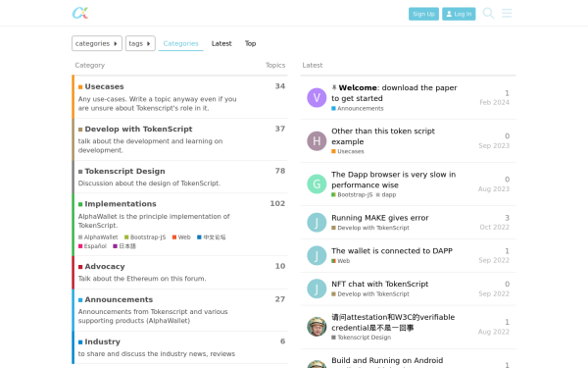Screen dimensions: 588x368
Task: Open the Industry category
Action: pyautogui.click(x=102, y=342)
